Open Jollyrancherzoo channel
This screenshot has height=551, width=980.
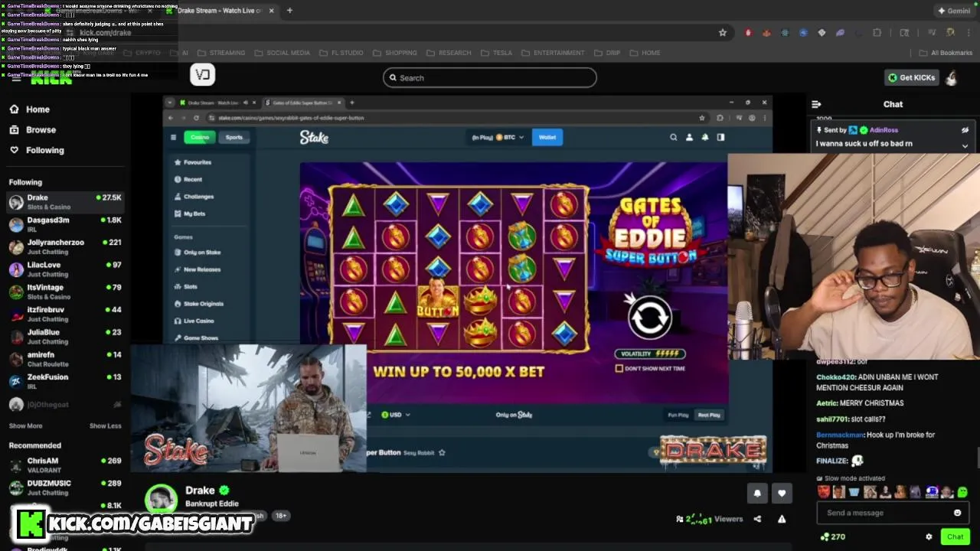(x=65, y=246)
